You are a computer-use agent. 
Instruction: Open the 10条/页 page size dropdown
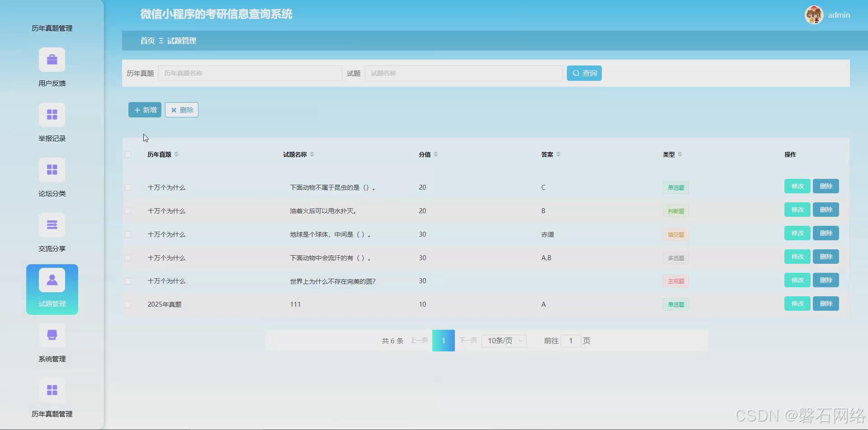503,341
